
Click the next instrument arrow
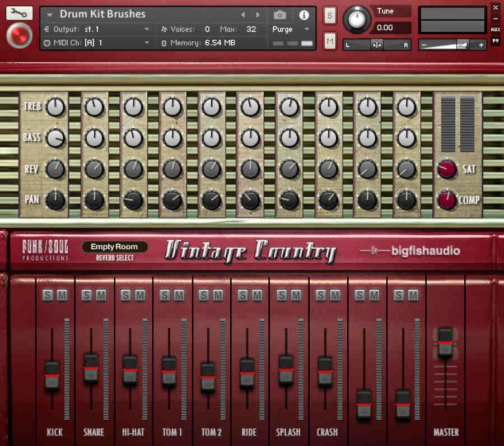click(x=257, y=15)
